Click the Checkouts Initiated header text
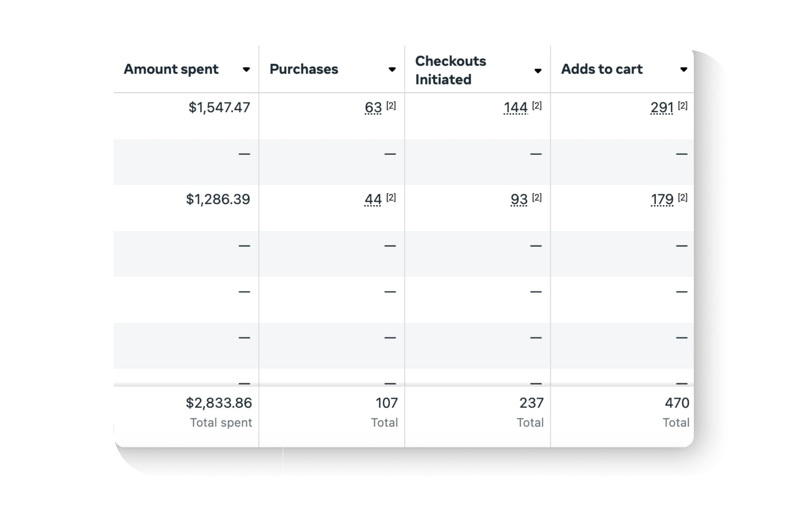This screenshot has width=812, height=507. (x=450, y=70)
